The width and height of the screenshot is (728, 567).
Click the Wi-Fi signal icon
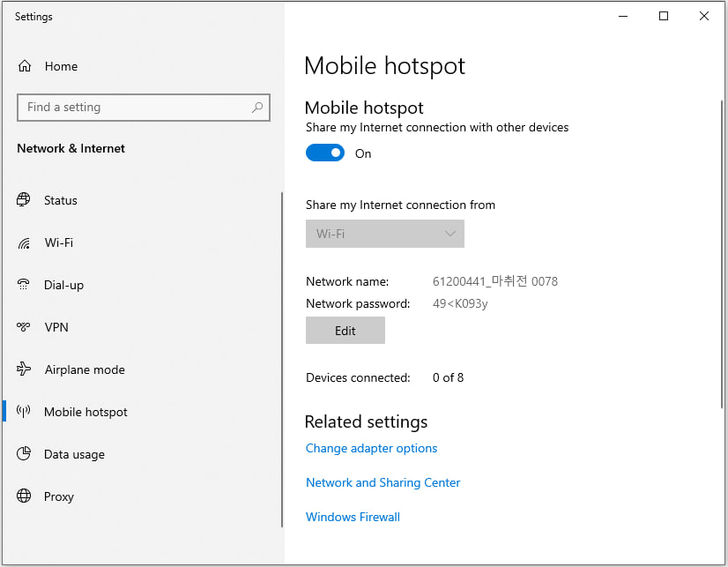pos(24,242)
